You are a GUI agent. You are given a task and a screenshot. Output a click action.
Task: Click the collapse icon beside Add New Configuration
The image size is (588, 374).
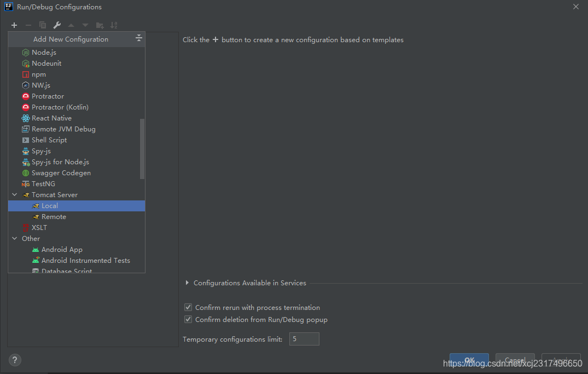139,38
